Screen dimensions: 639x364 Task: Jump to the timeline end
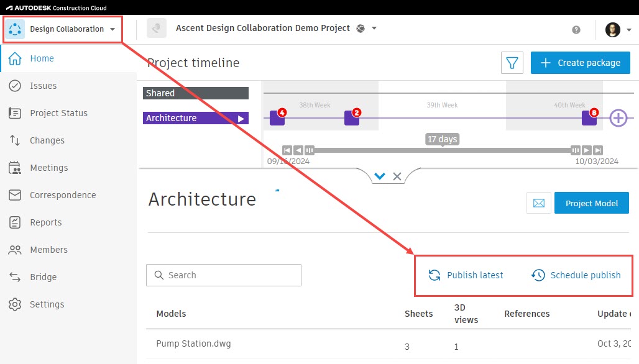(598, 150)
